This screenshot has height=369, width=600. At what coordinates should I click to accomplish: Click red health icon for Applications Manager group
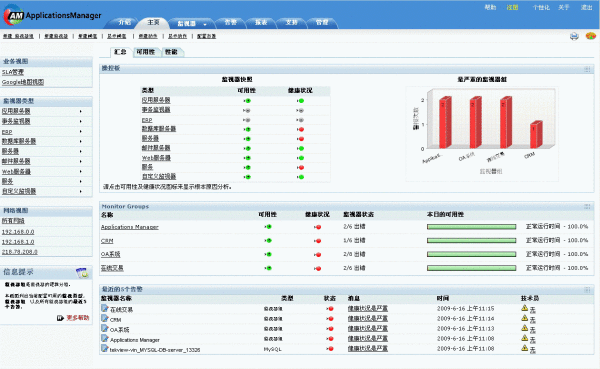click(x=317, y=227)
